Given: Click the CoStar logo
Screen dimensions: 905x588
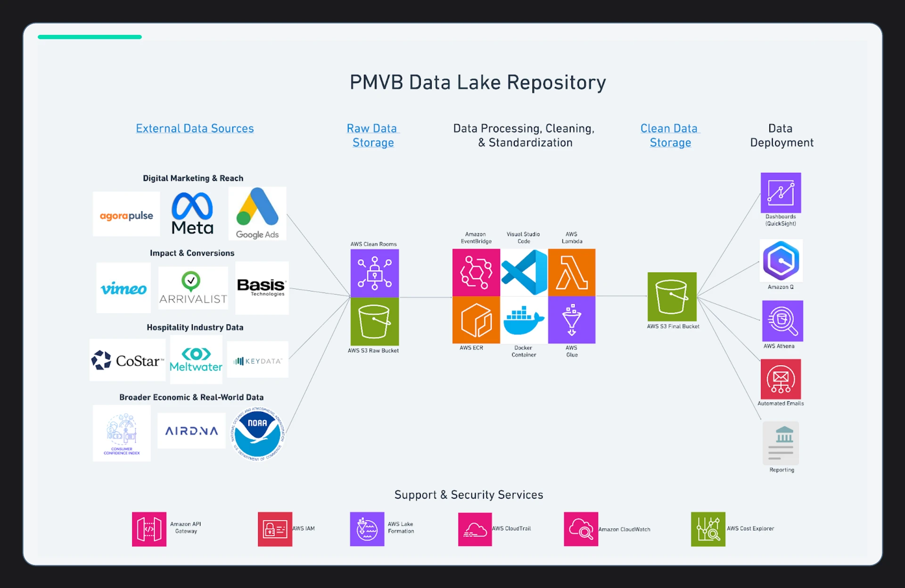Looking at the screenshot, I should (127, 360).
